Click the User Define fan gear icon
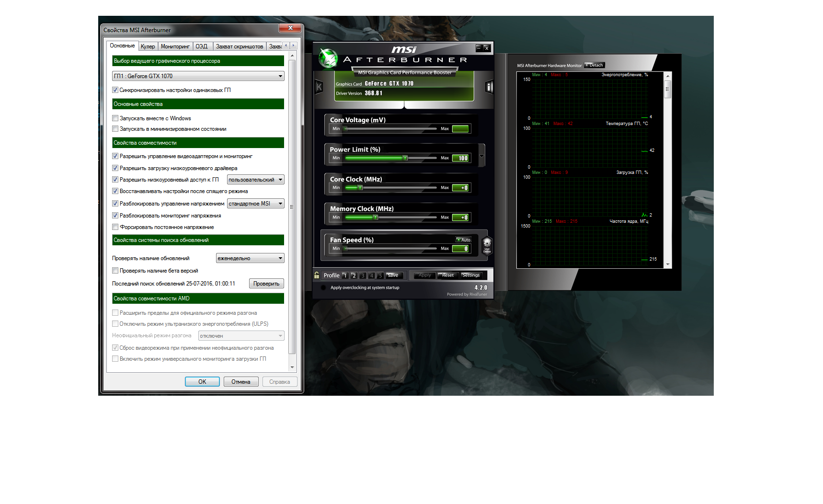This screenshot has height=504, width=823. pyautogui.click(x=487, y=245)
